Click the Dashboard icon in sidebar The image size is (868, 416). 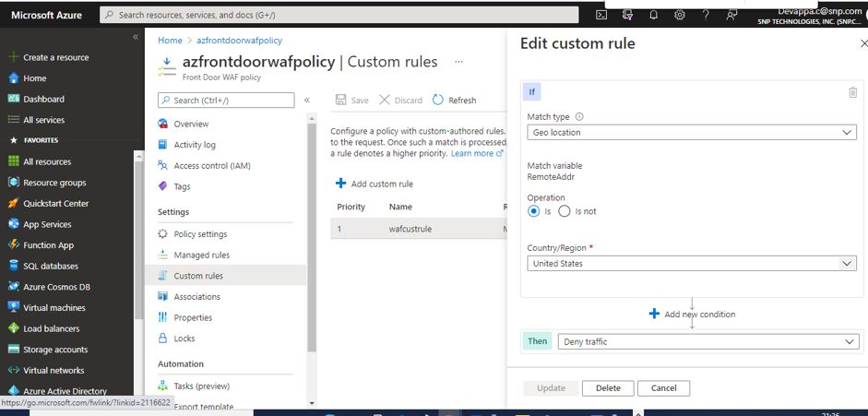tap(14, 99)
